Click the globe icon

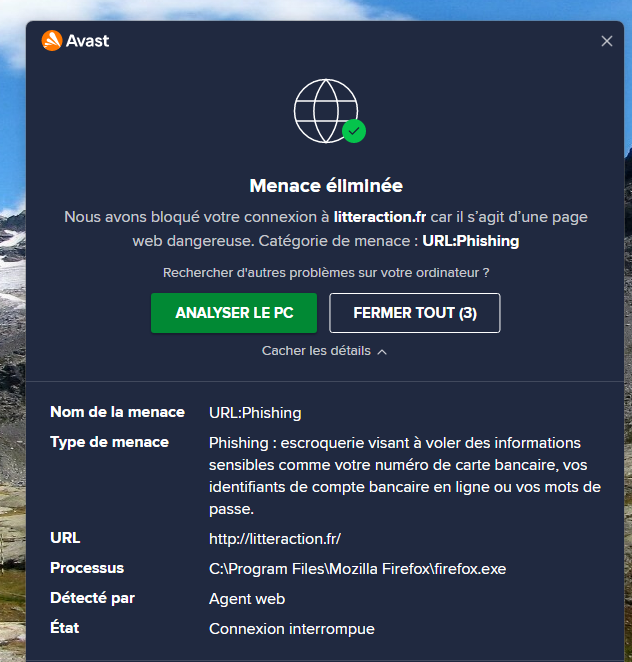pos(325,109)
